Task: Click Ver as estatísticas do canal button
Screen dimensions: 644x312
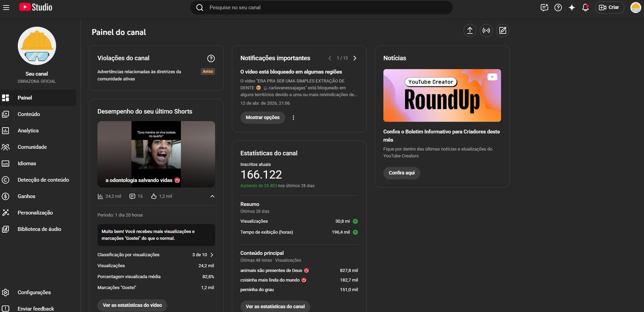Action: pos(275,306)
